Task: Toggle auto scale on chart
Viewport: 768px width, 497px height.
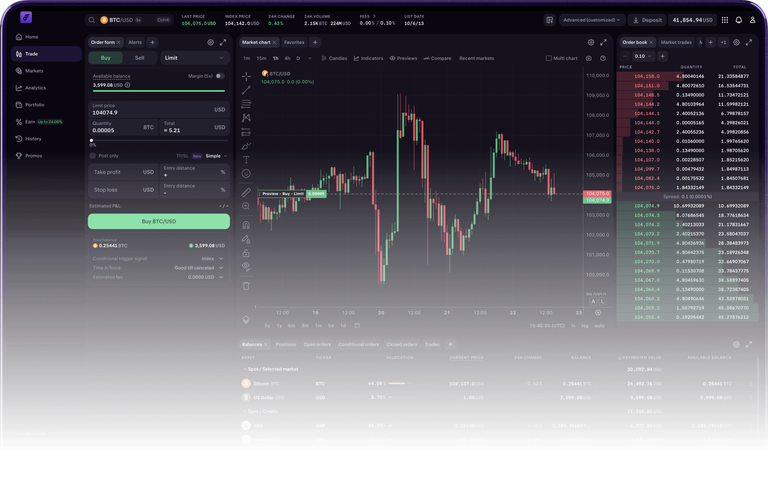Action: [x=599, y=326]
